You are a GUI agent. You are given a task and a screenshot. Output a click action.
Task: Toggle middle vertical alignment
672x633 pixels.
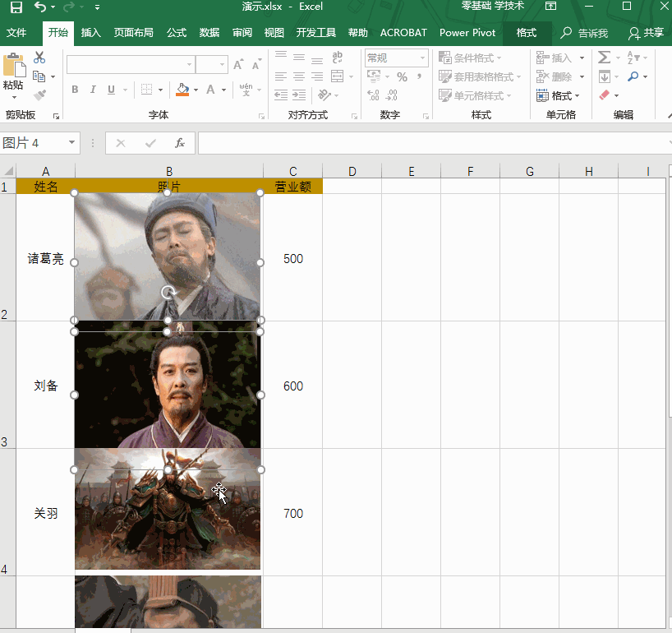pos(299,58)
